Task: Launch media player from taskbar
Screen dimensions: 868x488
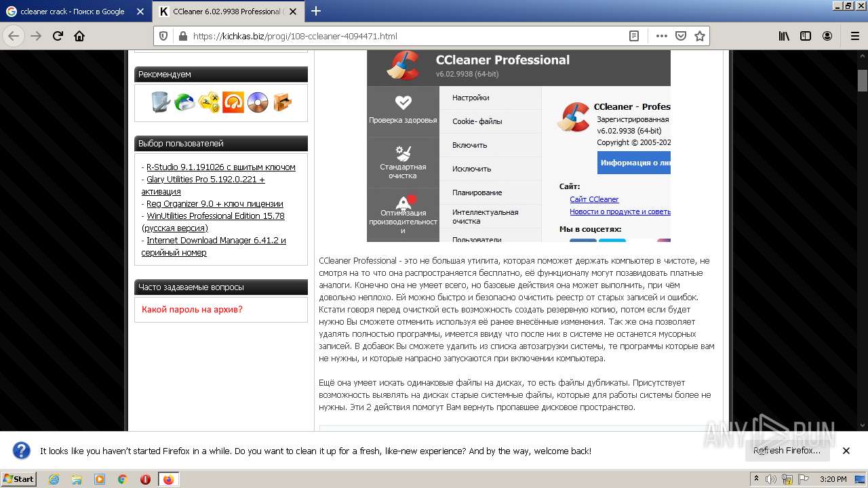Action: point(100,479)
